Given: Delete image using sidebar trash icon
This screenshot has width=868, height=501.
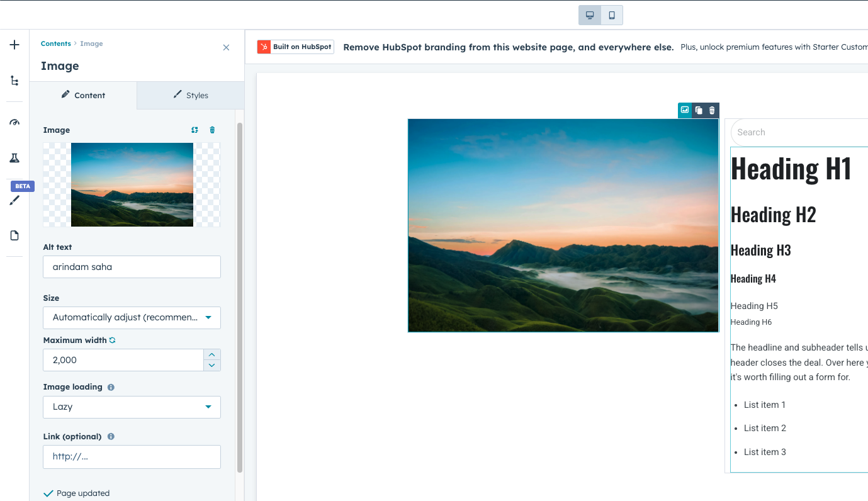Looking at the screenshot, I should click(212, 130).
